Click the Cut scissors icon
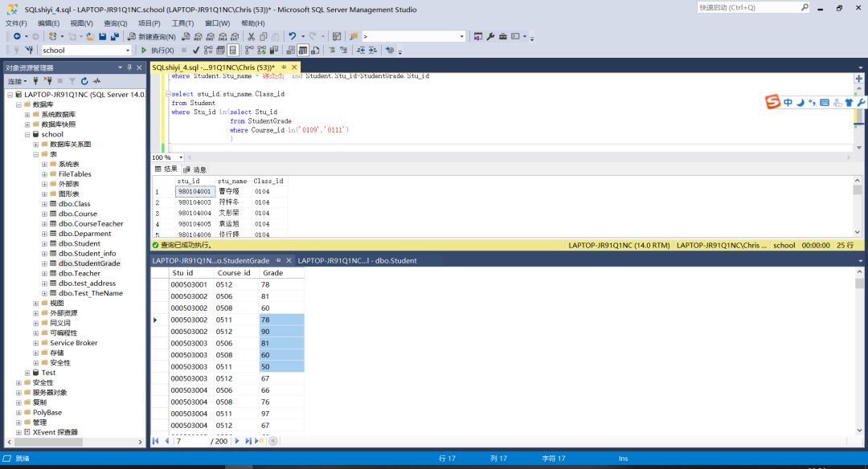 [252, 37]
